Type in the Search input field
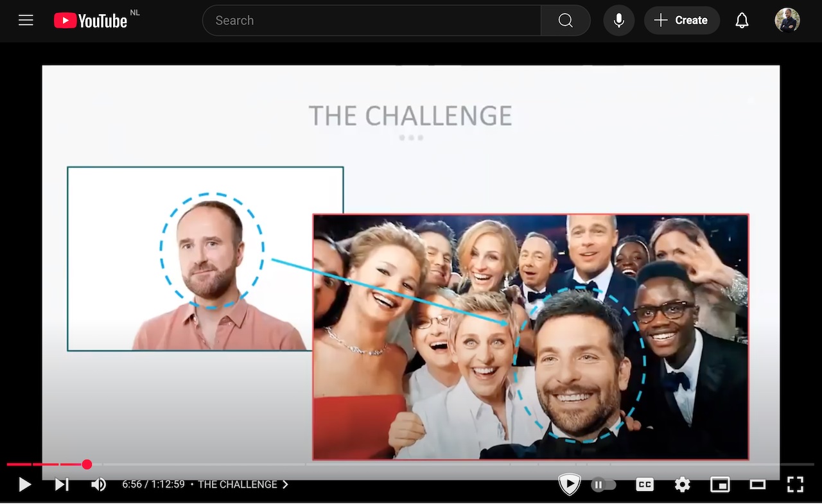This screenshot has height=504, width=822. coord(372,21)
